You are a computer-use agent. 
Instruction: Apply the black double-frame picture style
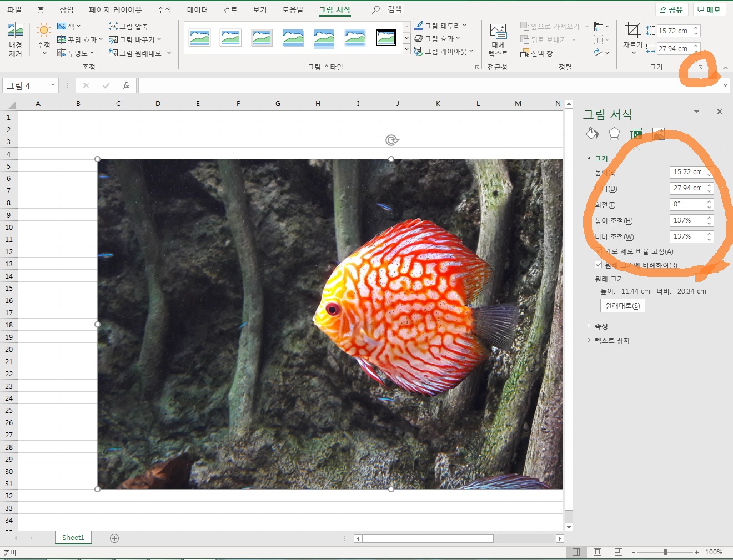click(386, 38)
